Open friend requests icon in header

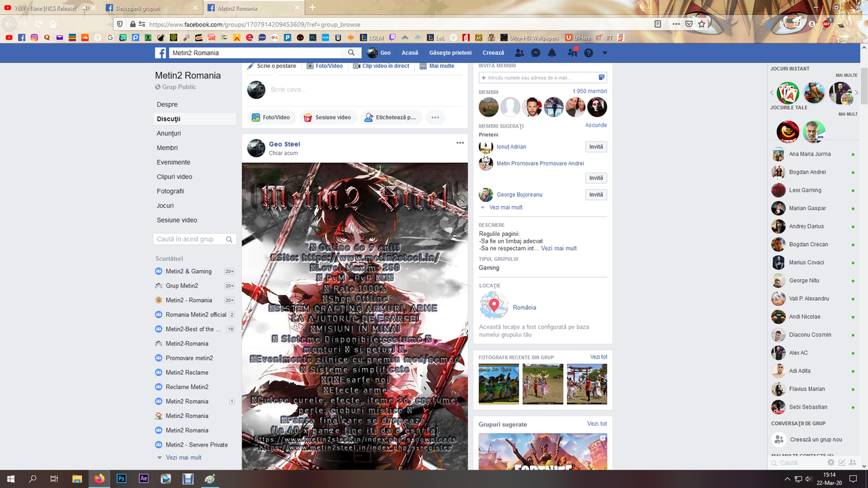click(x=519, y=53)
